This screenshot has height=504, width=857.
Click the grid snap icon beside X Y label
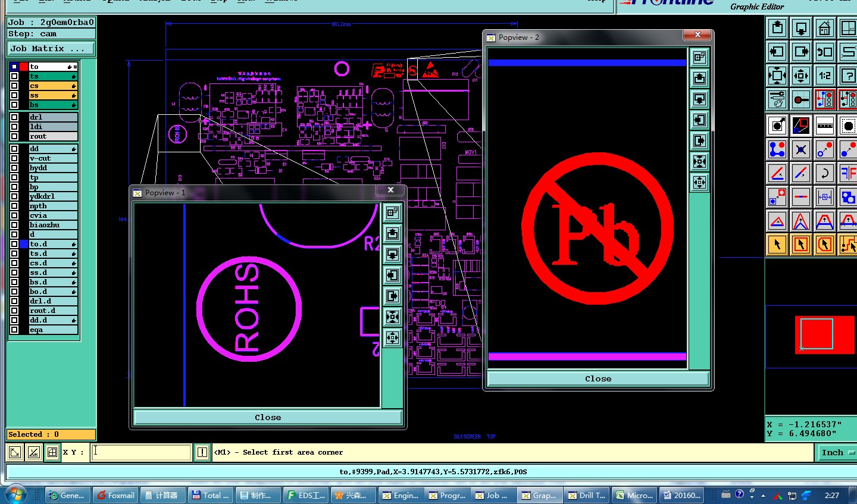click(52, 452)
